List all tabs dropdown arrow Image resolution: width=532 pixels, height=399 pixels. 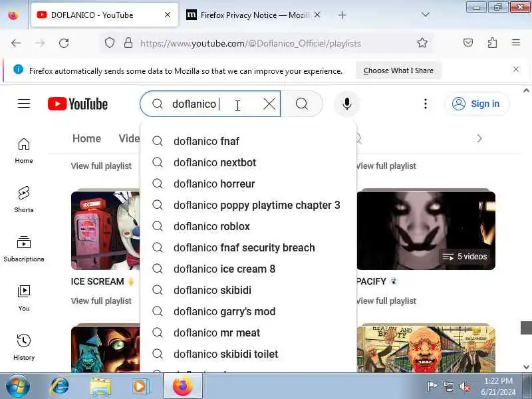tap(425, 15)
